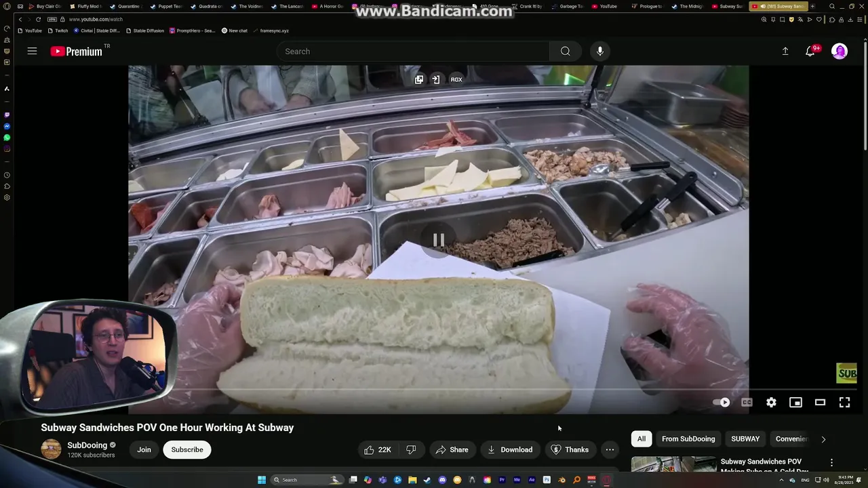Viewport: 868px width, 488px height.
Task: Toggle the autoplay switch in player
Action: [722, 403]
